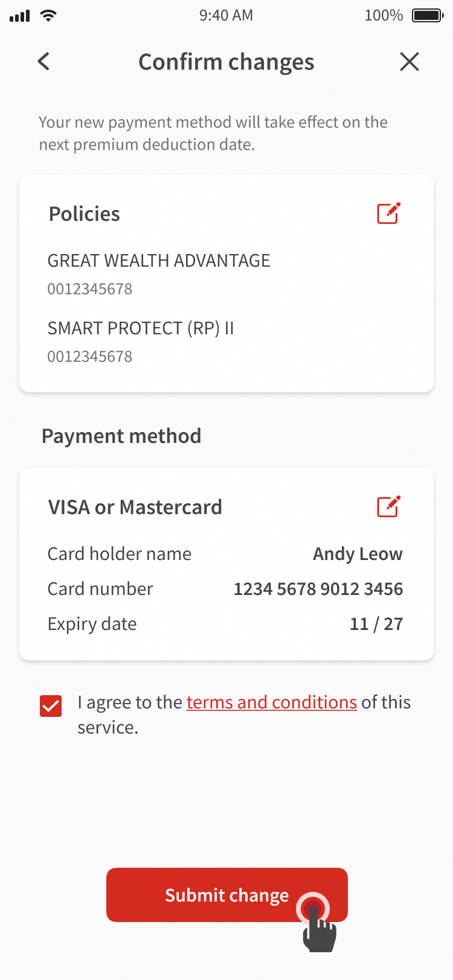Tap the VISA or Mastercard heading
Viewport: 453px width, 980px height.
(x=135, y=507)
